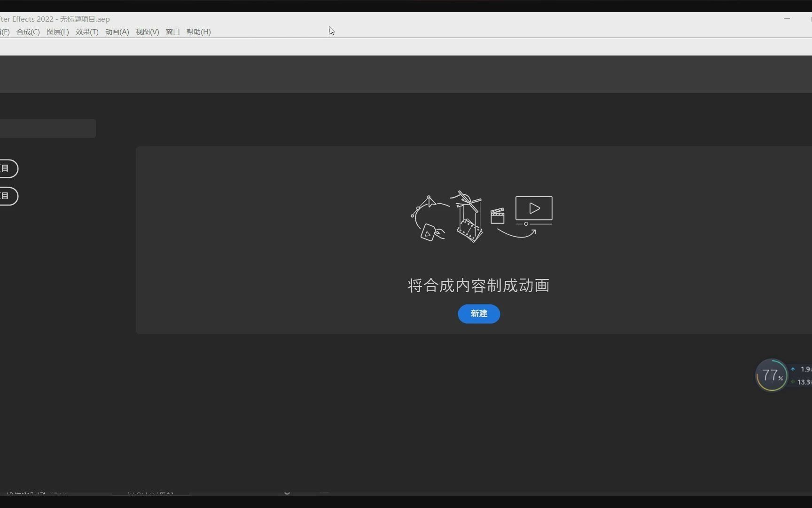The height and width of the screenshot is (508, 812).
Task: Open the 动画(A) menu
Action: pyautogui.click(x=117, y=32)
